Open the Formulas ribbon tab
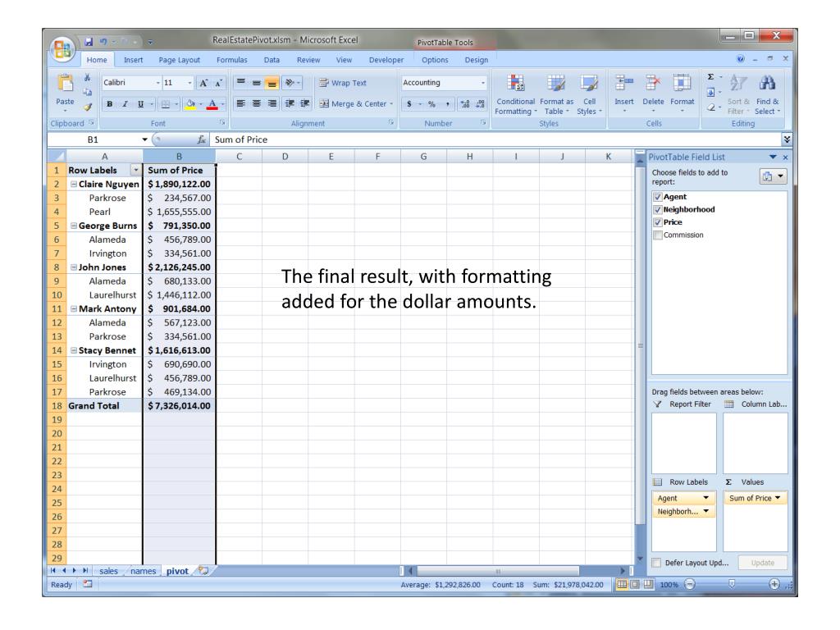 [x=236, y=59]
